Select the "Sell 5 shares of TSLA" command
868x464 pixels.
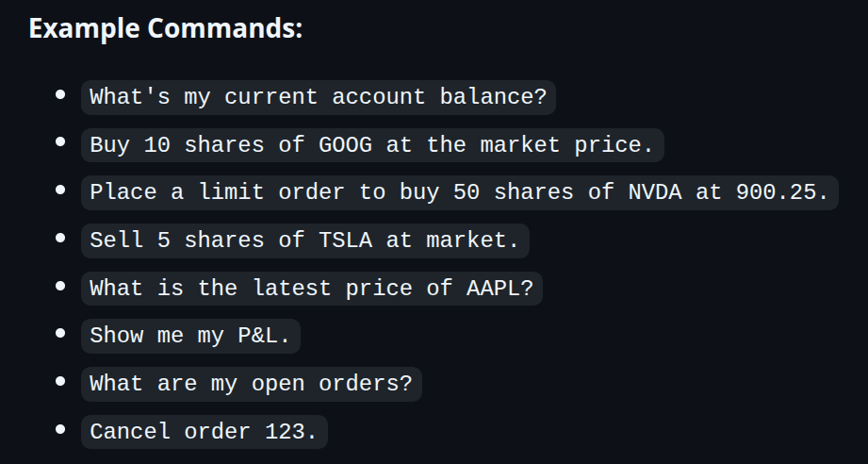pos(304,240)
